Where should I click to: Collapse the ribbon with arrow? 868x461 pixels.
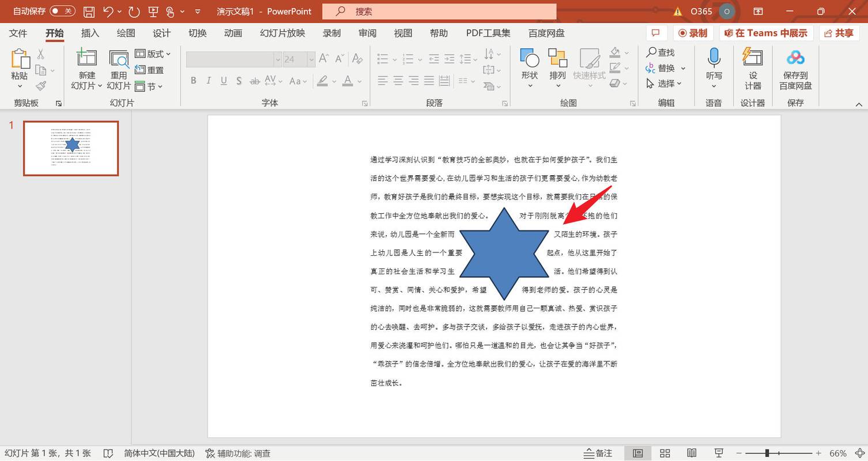(x=859, y=104)
